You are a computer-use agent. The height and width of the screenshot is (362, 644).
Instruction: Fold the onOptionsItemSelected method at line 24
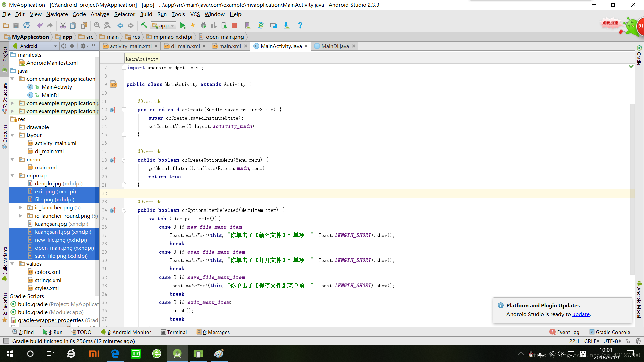pyautogui.click(x=124, y=210)
